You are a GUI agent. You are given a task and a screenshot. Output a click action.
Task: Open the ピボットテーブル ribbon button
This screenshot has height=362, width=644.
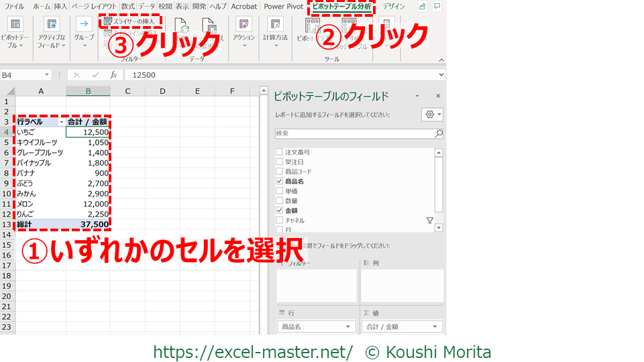[x=14, y=32]
